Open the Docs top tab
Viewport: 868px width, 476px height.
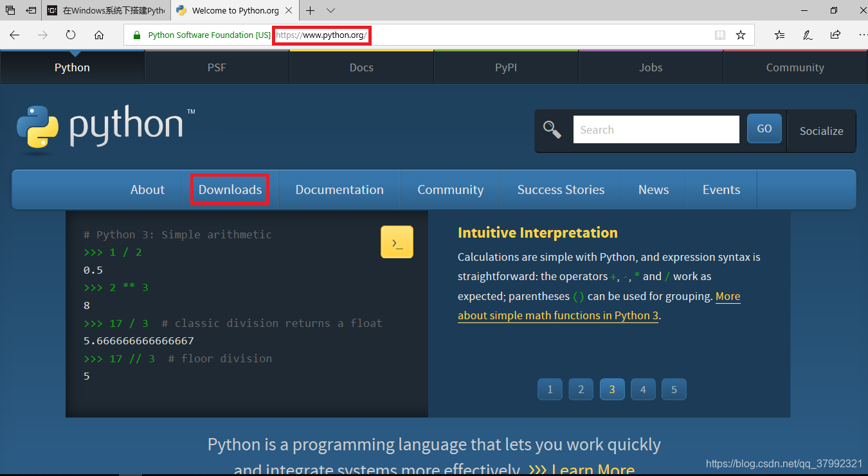point(361,67)
